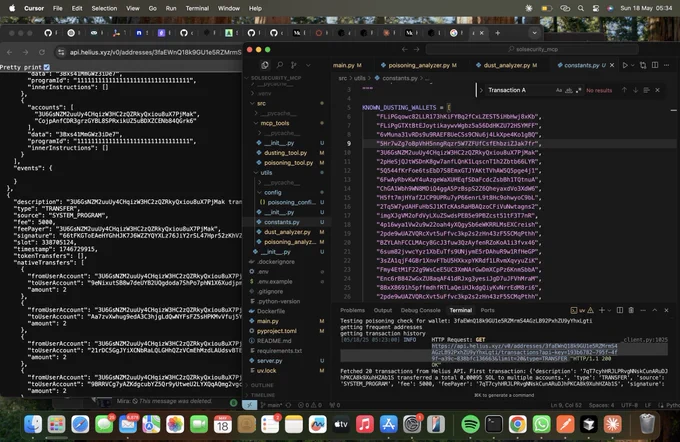
Task: Open dust_analyzer.py file in explorer tree
Action: tap(287, 232)
